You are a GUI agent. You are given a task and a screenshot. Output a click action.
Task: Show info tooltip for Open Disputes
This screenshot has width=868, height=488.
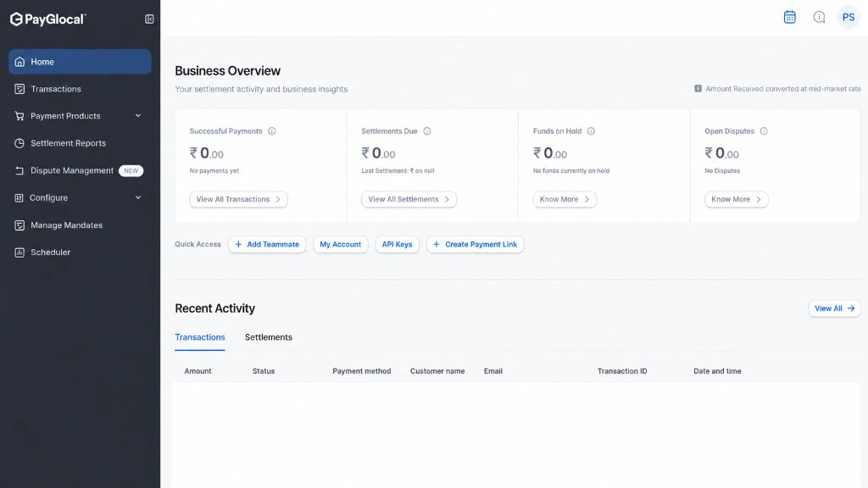764,131
